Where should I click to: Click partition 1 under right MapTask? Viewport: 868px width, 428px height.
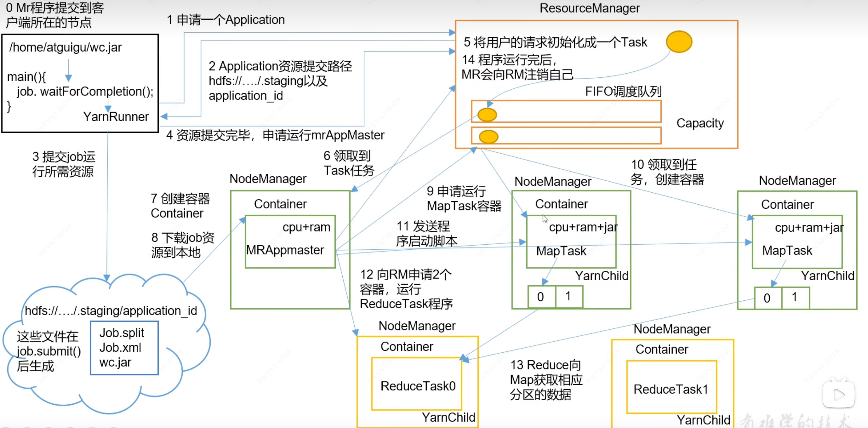795,298
